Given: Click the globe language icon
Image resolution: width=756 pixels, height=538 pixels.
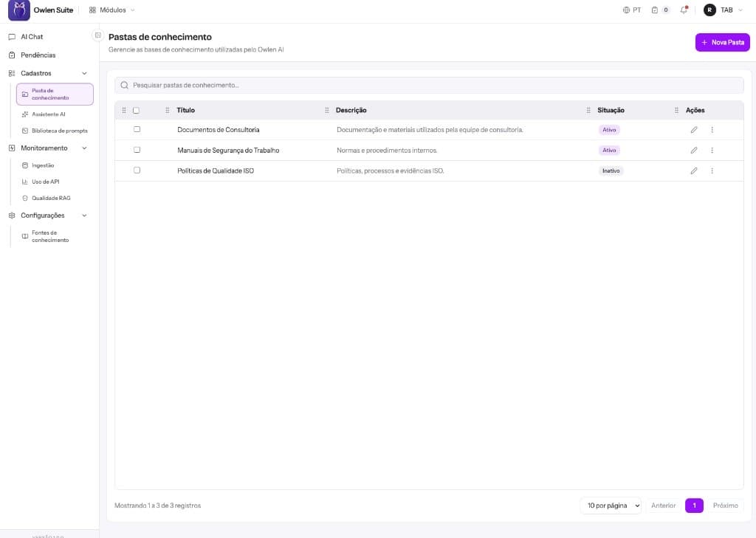Looking at the screenshot, I should click(x=626, y=10).
